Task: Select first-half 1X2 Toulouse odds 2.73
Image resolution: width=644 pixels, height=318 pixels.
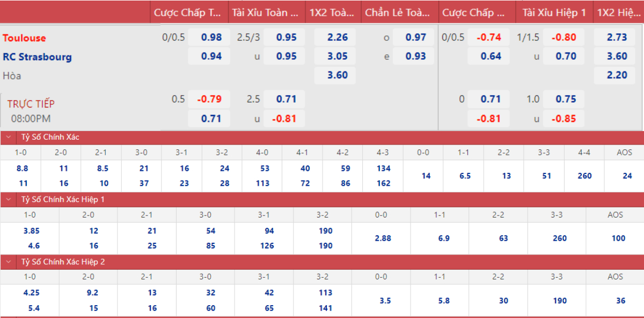Action: 617,38
